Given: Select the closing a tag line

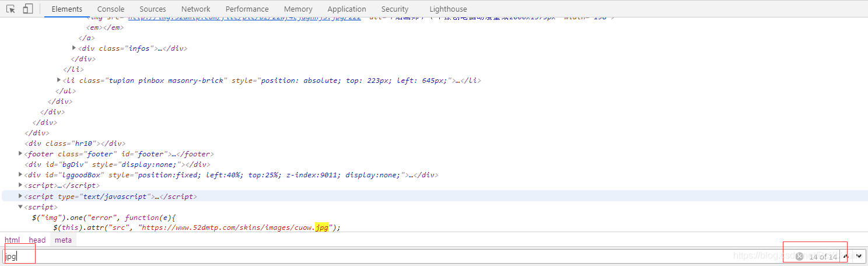Looking at the screenshot, I should (87, 38).
